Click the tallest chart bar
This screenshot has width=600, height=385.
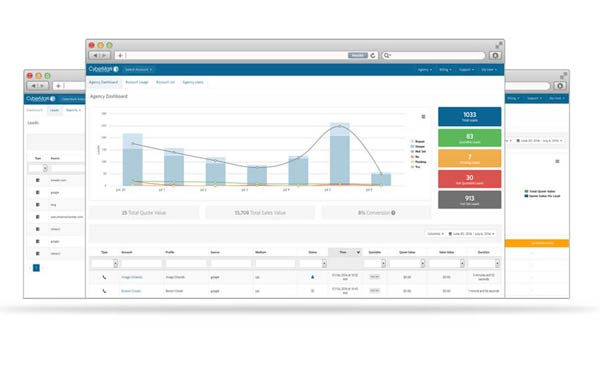pyautogui.click(x=340, y=154)
